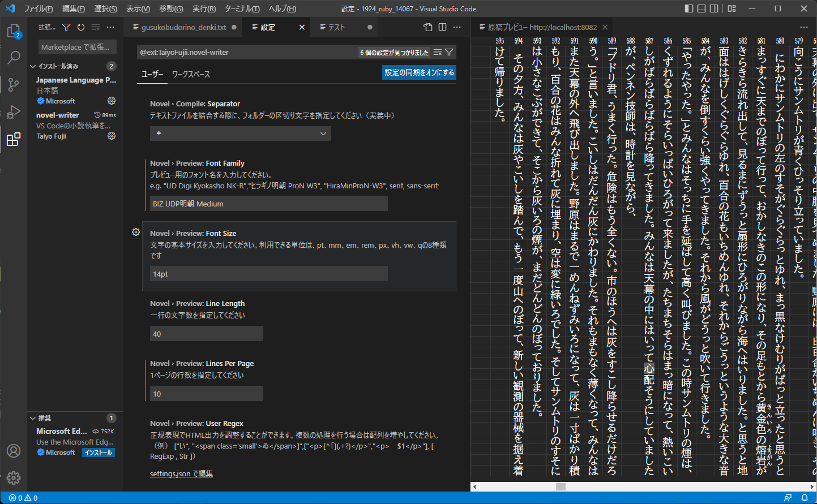Open the 編集 menu

(74, 8)
